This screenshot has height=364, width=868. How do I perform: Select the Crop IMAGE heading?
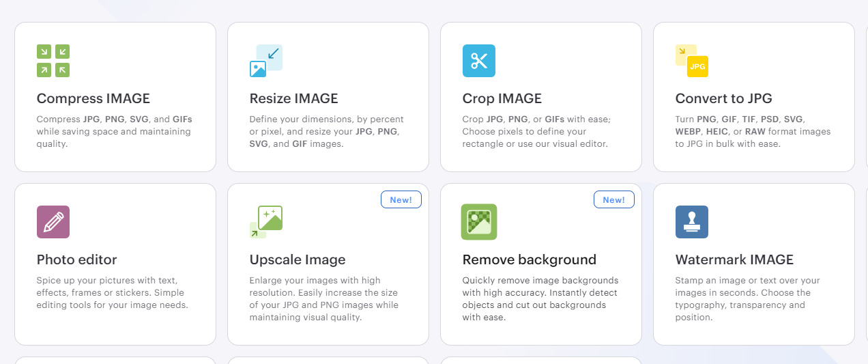coord(502,98)
